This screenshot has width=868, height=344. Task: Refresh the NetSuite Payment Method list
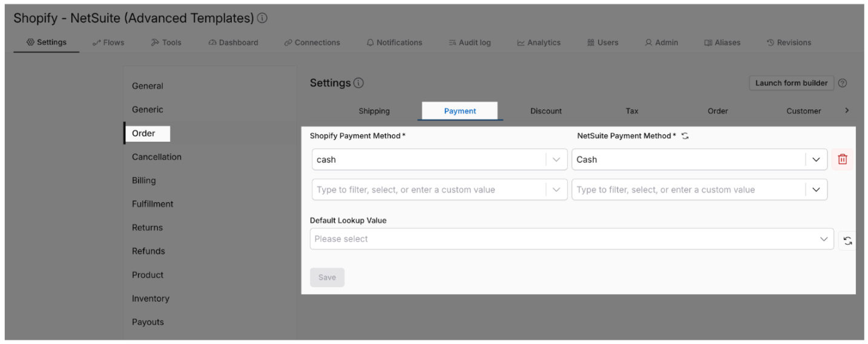pos(685,136)
